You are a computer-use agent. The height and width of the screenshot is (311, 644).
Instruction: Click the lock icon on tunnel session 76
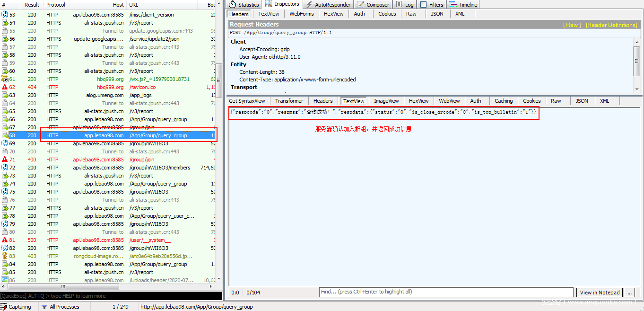[x=5, y=200]
